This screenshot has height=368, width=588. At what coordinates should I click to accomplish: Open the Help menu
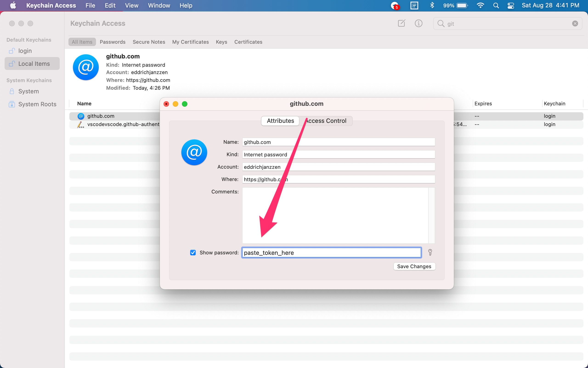(186, 5)
